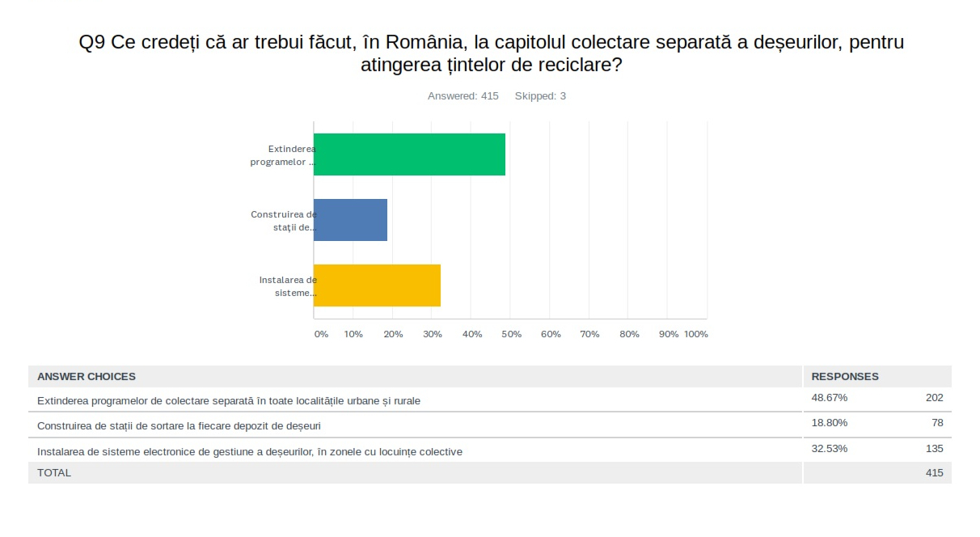Click the RESPONSES column header
This screenshot has height=537, width=980.
[844, 377]
